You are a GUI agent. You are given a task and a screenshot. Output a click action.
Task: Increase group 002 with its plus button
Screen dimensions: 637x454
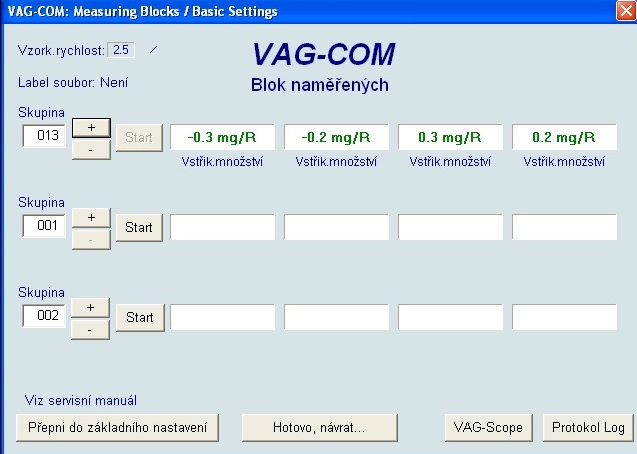pyautogui.click(x=90, y=308)
